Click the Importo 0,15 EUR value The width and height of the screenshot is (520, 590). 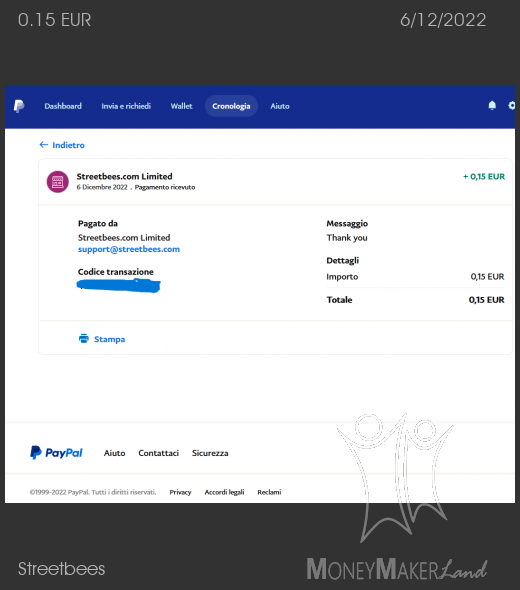(487, 277)
